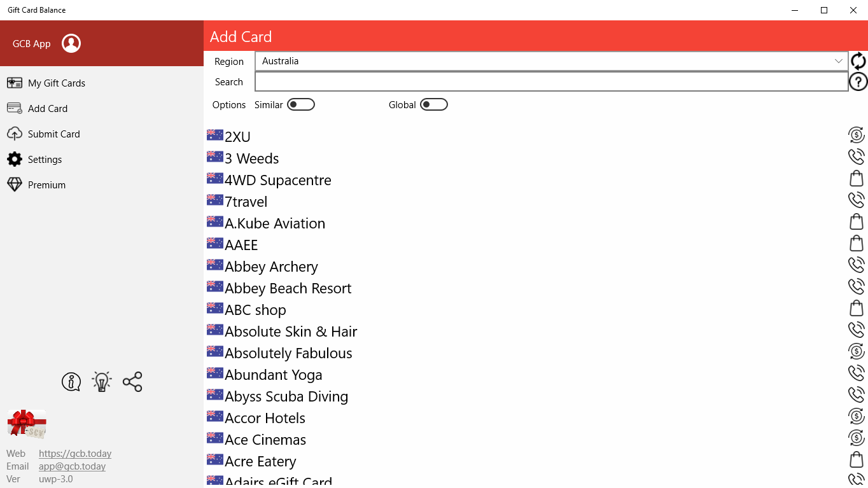Click the app@gcb.today email link
This screenshot has height=488, width=868.
(x=72, y=466)
